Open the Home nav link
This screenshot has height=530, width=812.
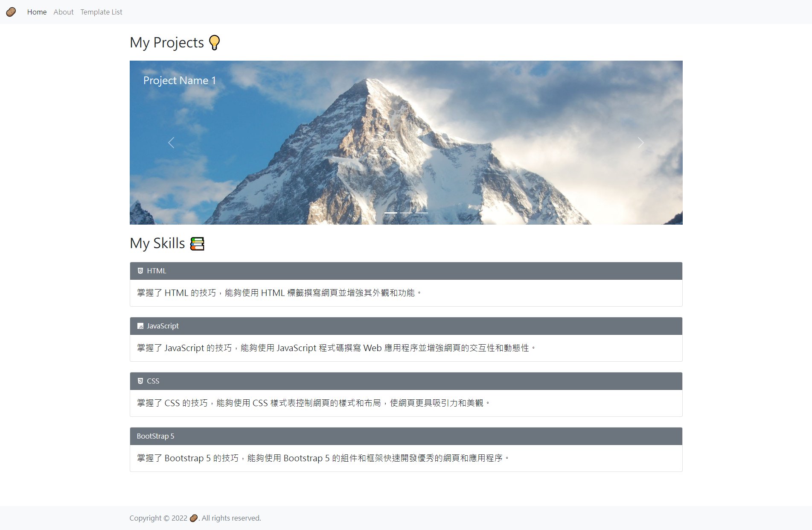tap(37, 12)
